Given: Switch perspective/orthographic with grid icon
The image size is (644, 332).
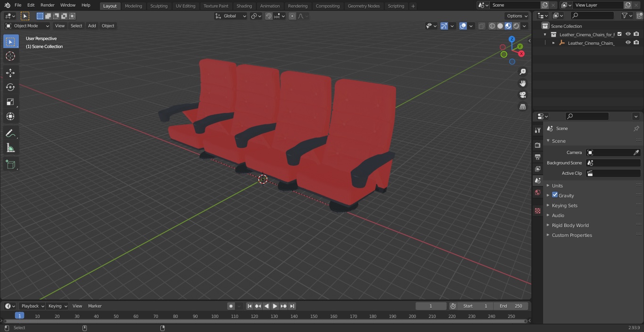Looking at the screenshot, I should (522, 107).
